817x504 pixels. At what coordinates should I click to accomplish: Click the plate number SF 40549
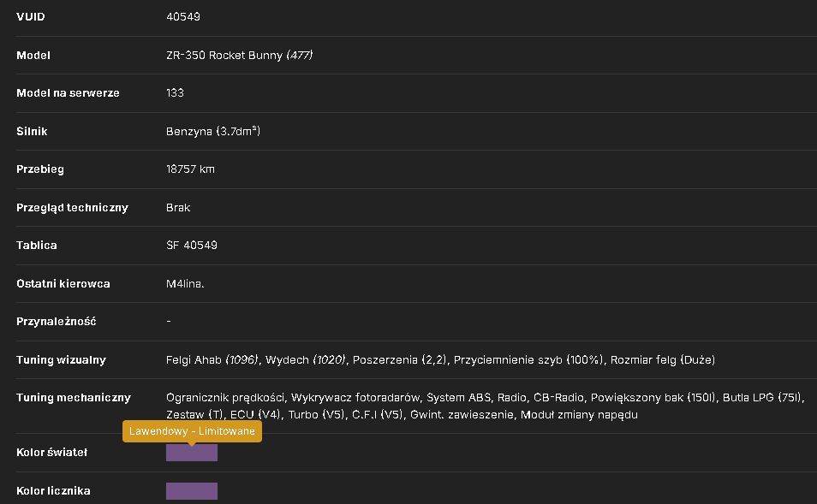(192, 246)
